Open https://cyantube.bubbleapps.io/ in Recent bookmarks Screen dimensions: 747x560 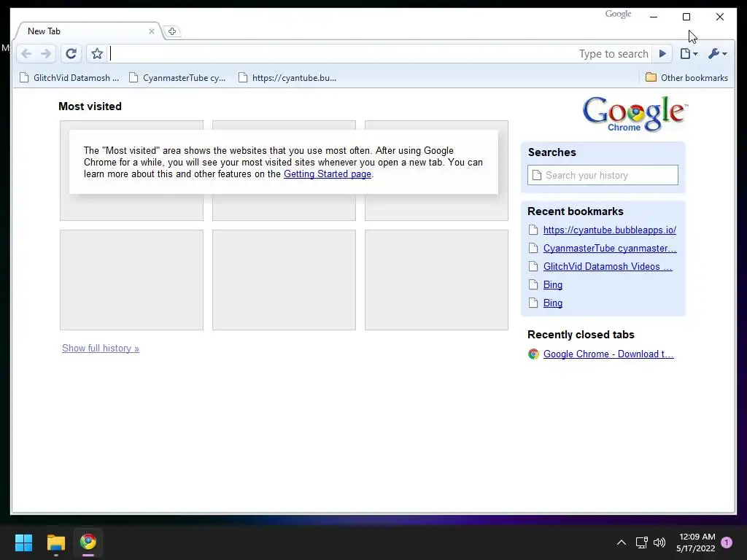(610, 230)
